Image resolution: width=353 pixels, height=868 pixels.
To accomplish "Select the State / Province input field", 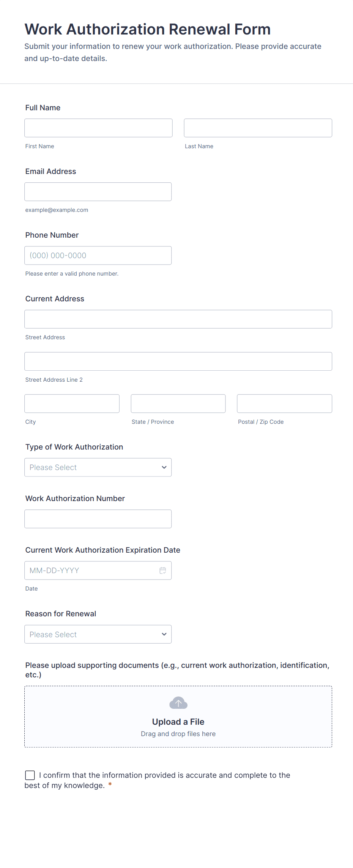I will tap(178, 403).
